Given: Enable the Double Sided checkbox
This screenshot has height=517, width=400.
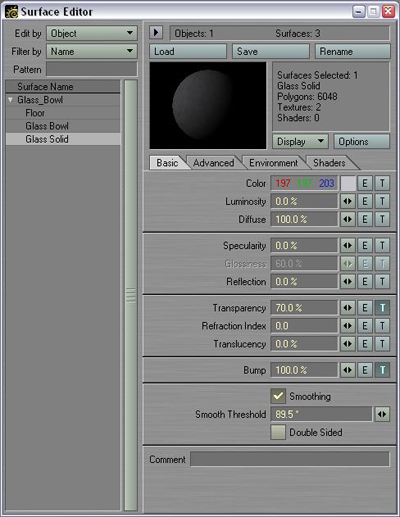Looking at the screenshot, I should pyautogui.click(x=278, y=432).
